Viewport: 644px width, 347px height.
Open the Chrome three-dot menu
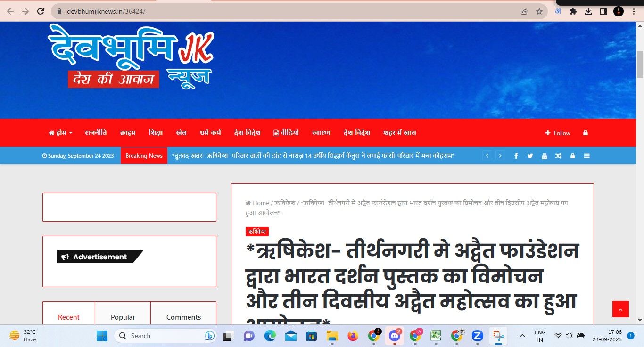click(x=634, y=11)
